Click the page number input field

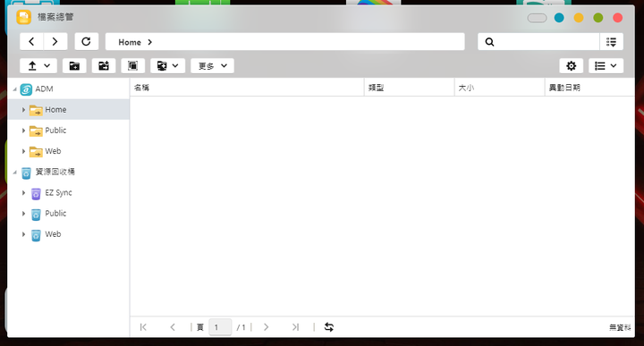point(220,327)
